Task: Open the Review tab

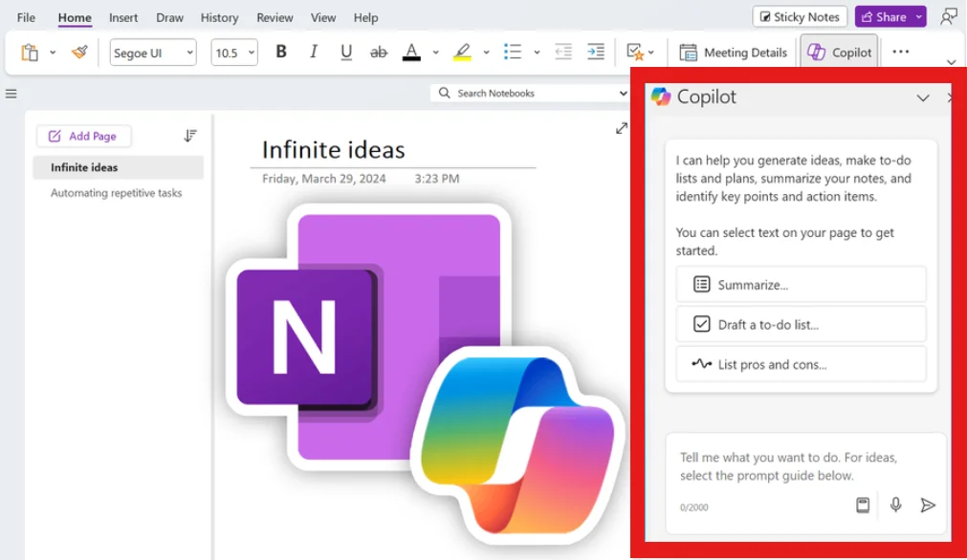Action: tap(275, 17)
